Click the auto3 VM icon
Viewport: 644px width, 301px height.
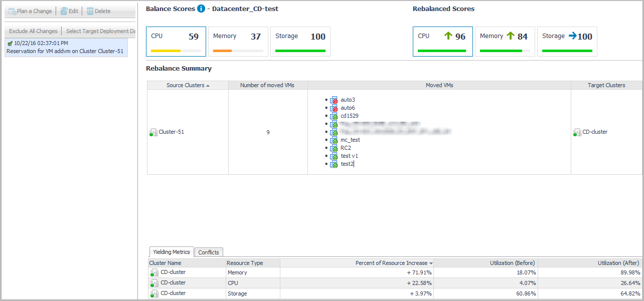pos(334,100)
